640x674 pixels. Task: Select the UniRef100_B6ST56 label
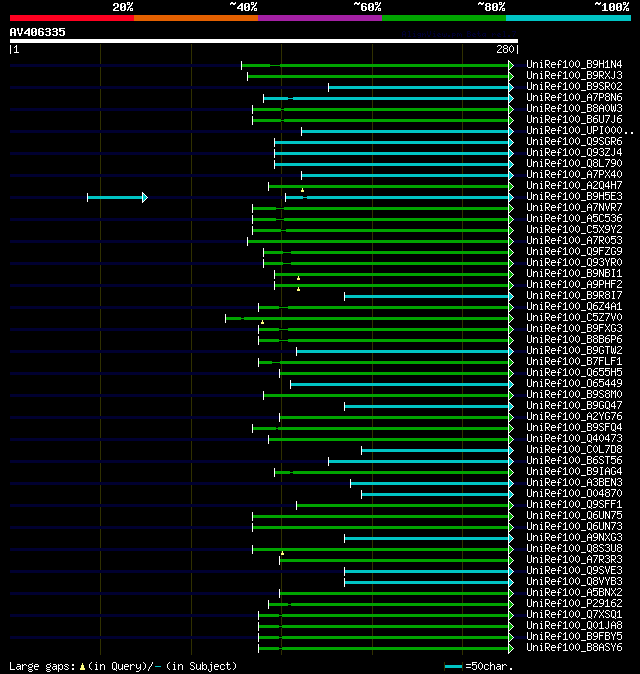coord(574,461)
